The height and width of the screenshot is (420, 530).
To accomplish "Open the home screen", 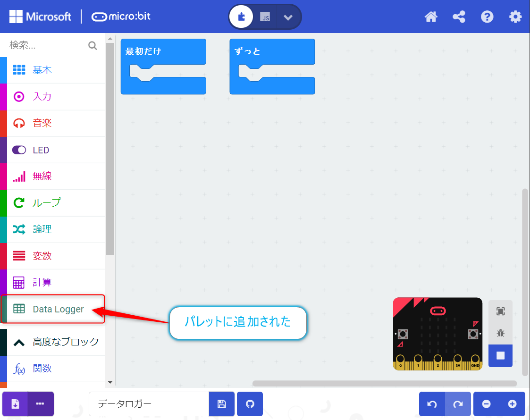I will pyautogui.click(x=431, y=17).
